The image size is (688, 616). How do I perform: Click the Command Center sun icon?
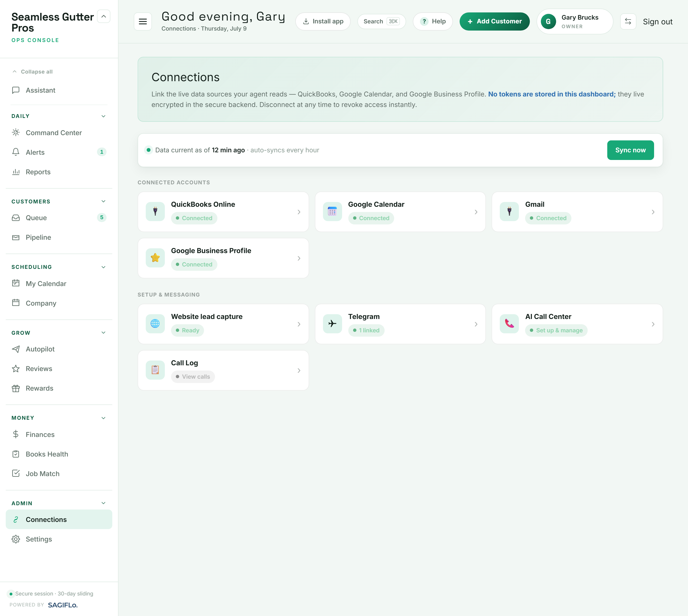pos(16,132)
